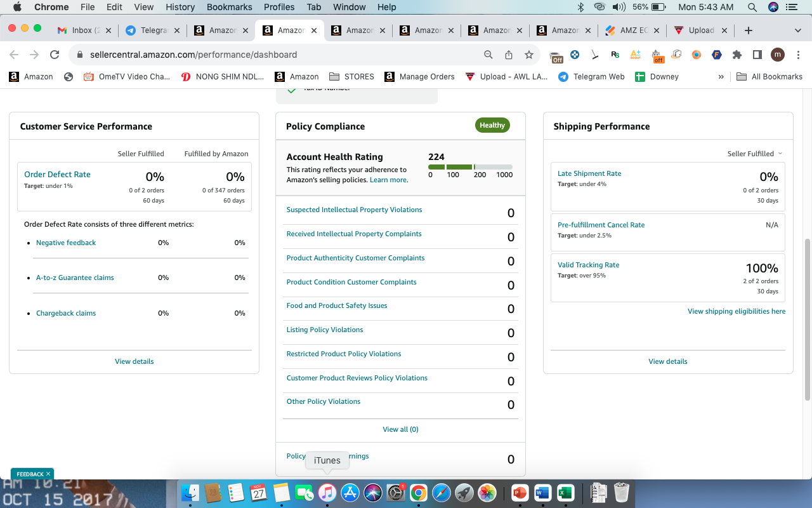The width and height of the screenshot is (812, 508).
Task: Open Photos from the Dock
Action: click(487, 493)
